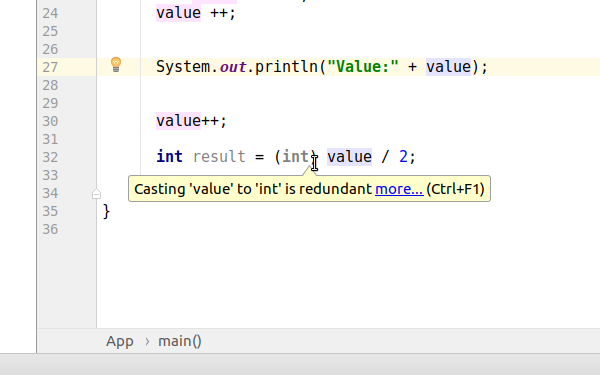Image resolution: width=600 pixels, height=375 pixels.
Task: Click the 'result' variable on line 32
Action: pyautogui.click(x=219, y=157)
